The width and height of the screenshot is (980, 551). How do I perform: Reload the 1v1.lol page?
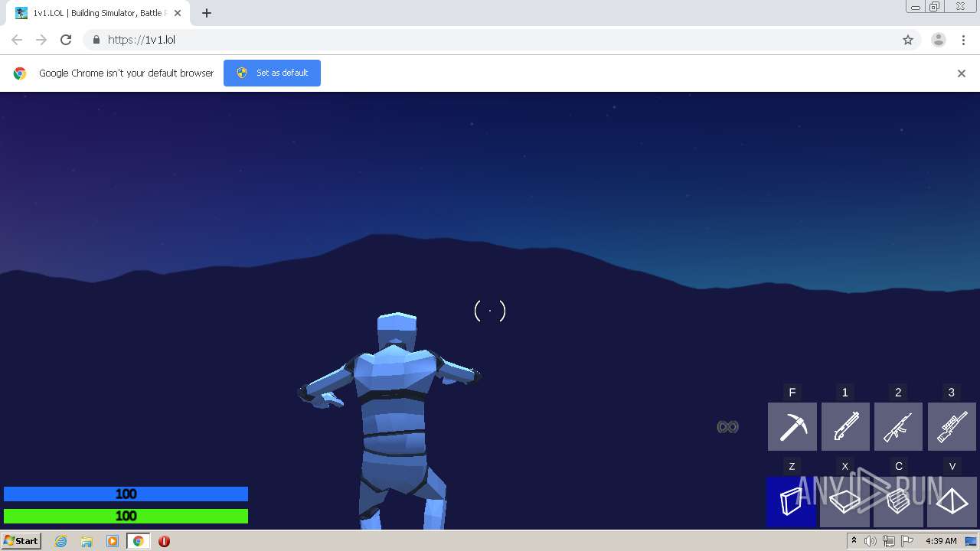click(66, 40)
